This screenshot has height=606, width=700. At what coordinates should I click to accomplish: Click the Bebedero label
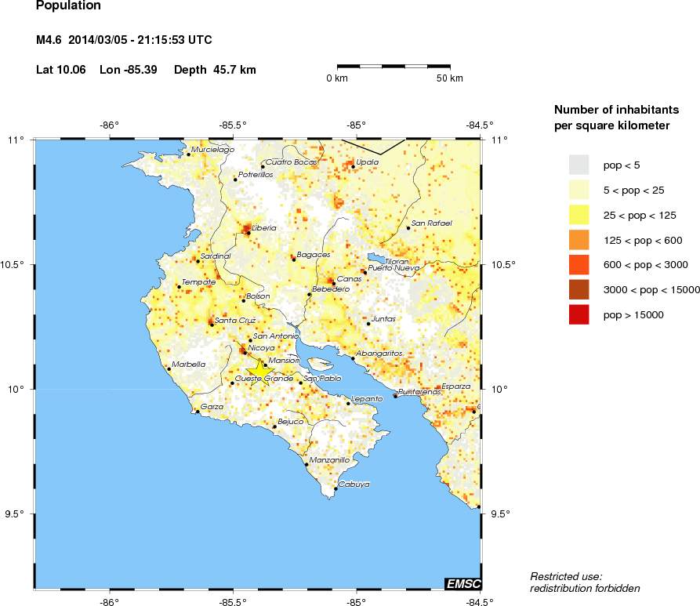point(331,289)
